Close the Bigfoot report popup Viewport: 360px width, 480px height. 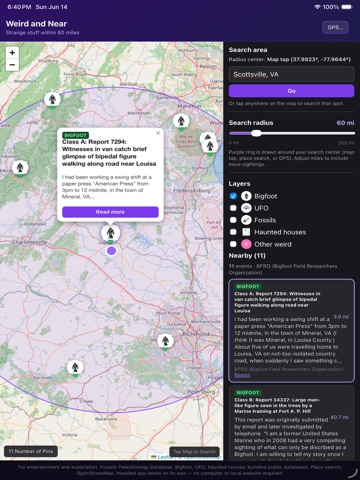tap(158, 133)
